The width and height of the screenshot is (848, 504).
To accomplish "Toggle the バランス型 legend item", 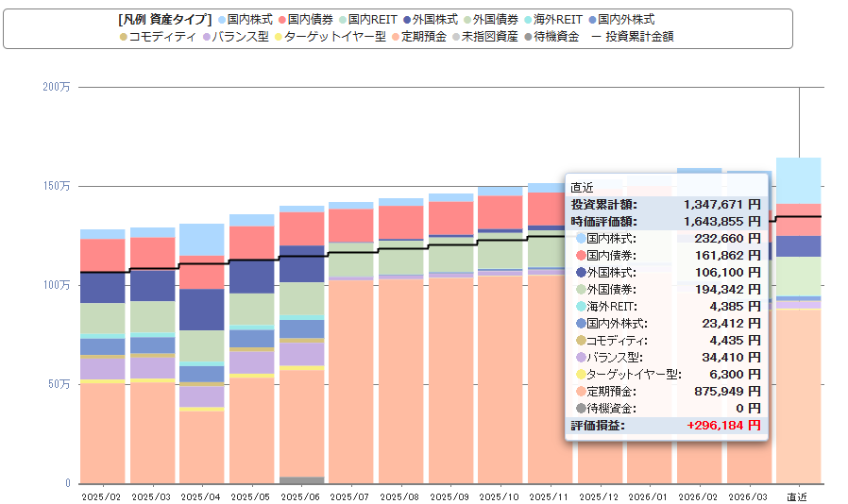I will click(237, 37).
